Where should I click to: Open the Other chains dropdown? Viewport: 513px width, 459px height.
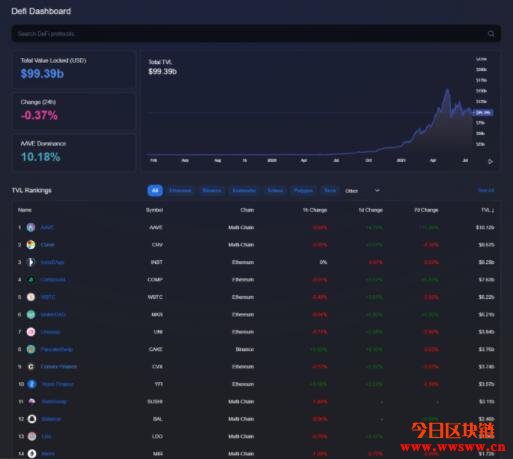click(x=363, y=191)
